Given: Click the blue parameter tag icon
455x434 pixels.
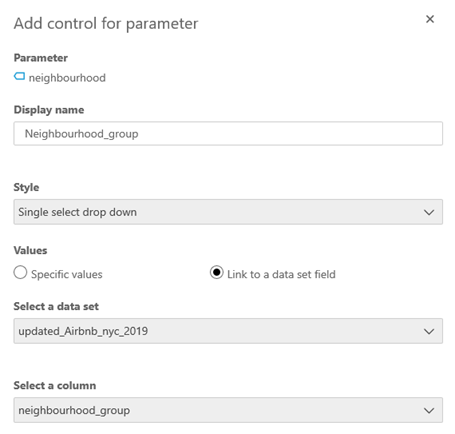Looking at the screenshot, I should click(19, 76).
